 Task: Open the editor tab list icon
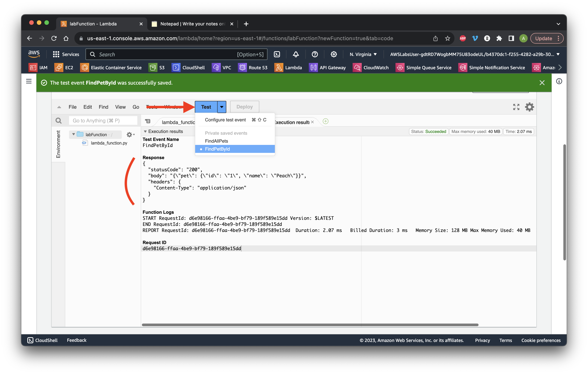[148, 121]
